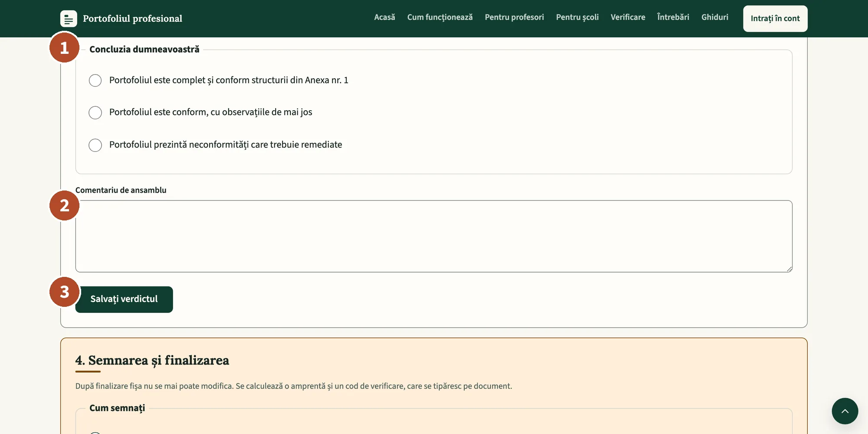Open the Întrebări navigation link
This screenshot has width=868, height=434.
click(673, 17)
